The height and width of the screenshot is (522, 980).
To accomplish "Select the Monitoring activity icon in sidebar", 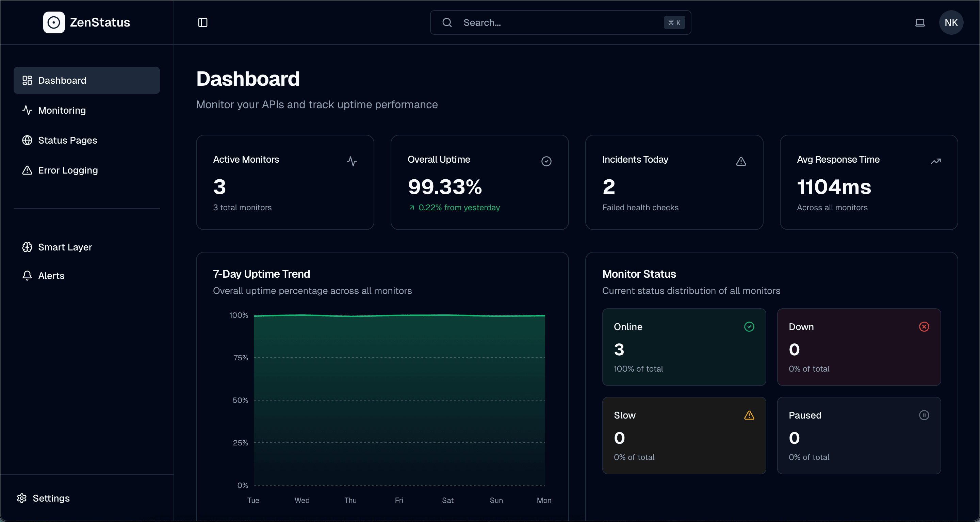I will pyautogui.click(x=27, y=110).
